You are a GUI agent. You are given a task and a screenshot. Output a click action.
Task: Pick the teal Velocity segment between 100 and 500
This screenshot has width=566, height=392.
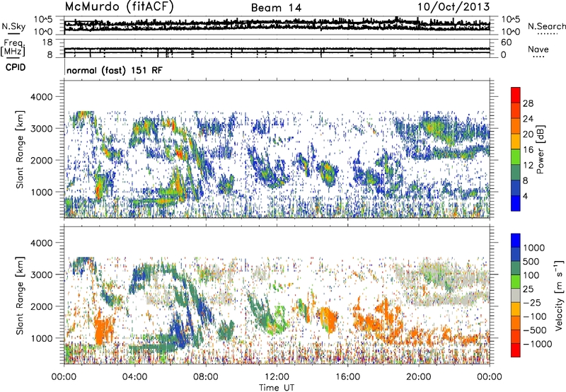516,268
